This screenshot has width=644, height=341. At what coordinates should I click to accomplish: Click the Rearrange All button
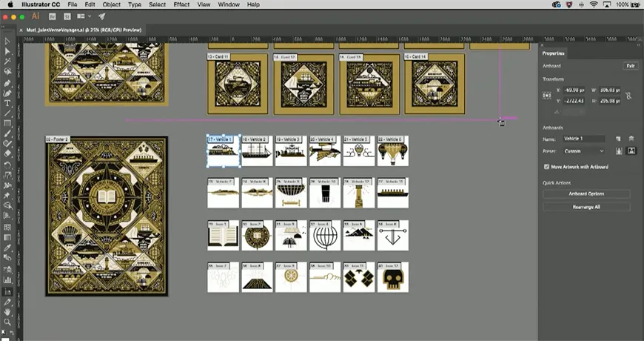coord(586,207)
